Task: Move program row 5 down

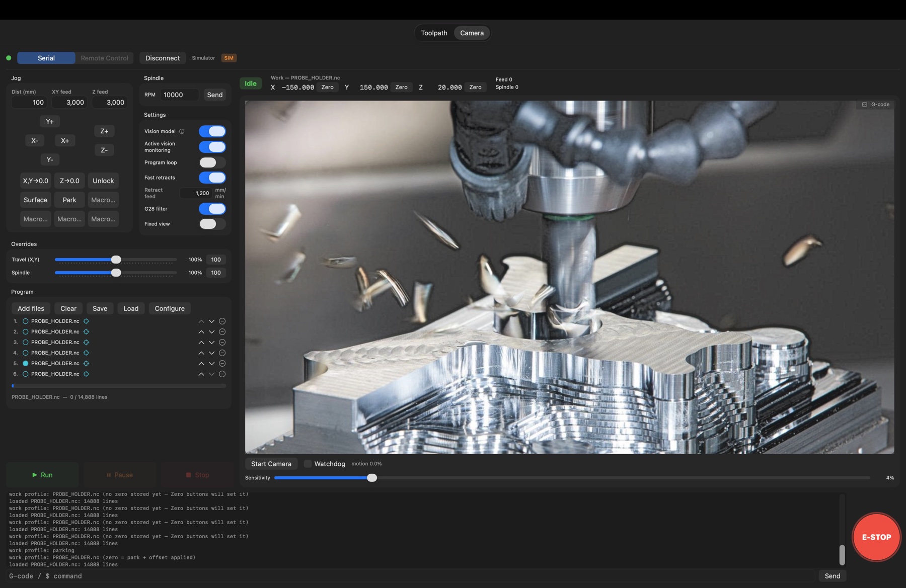Action: pyautogui.click(x=212, y=364)
